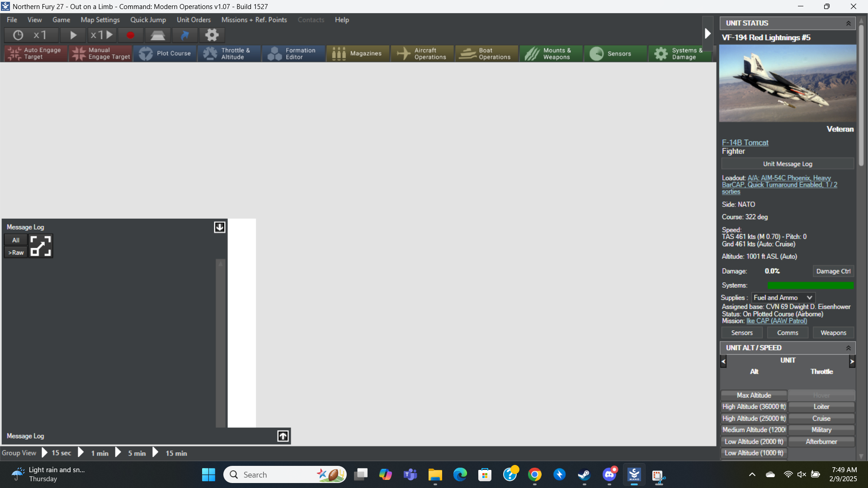Open the Quick Jump menu
Screen dimensions: 868x488
click(148, 20)
